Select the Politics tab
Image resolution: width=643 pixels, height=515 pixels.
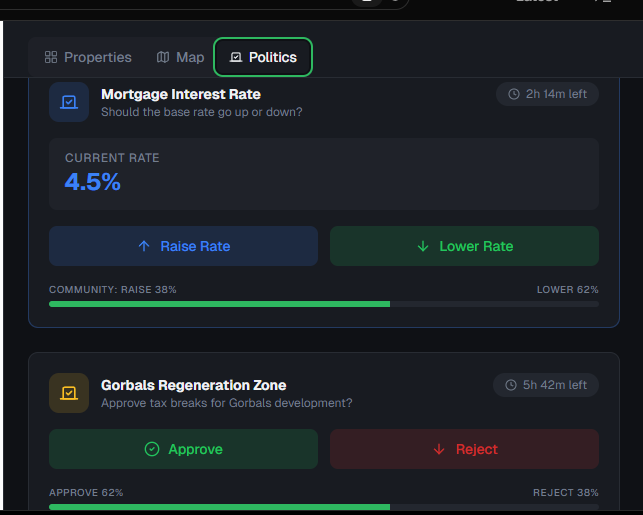click(x=263, y=57)
